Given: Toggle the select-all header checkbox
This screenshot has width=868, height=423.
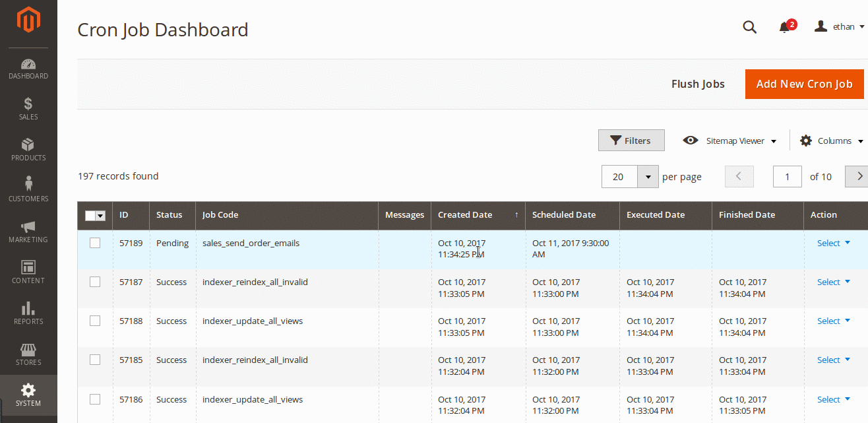Looking at the screenshot, I should tap(90, 215).
